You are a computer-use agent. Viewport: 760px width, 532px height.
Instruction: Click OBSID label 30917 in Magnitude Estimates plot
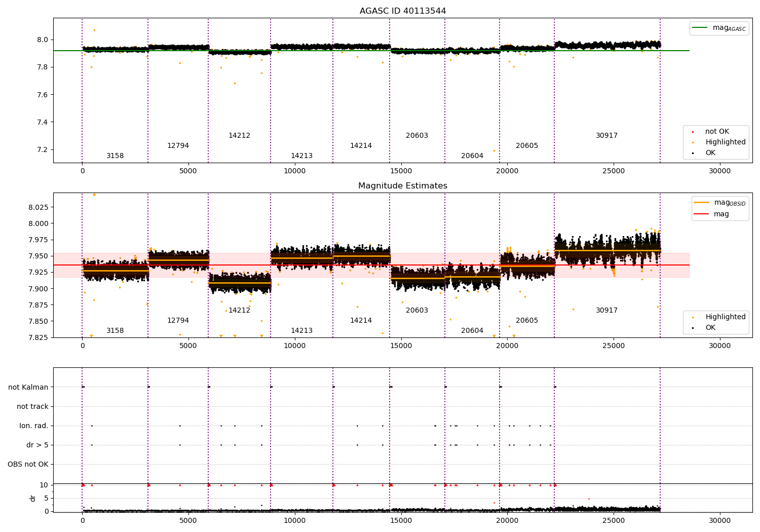[606, 311]
